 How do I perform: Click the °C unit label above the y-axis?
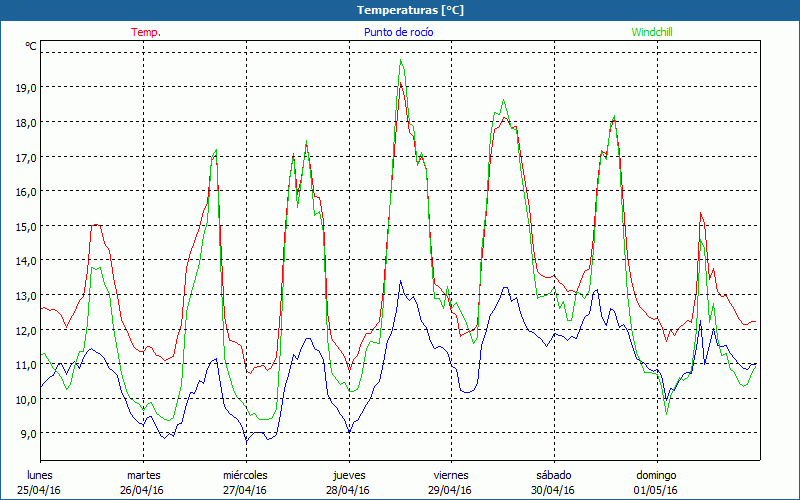point(31,46)
